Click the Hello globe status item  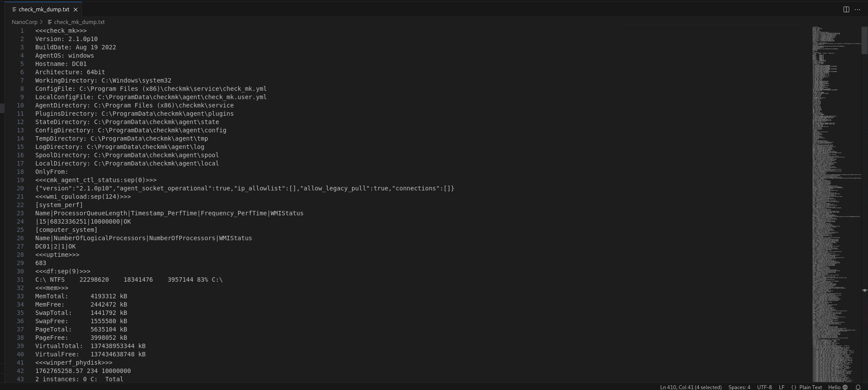click(837, 387)
